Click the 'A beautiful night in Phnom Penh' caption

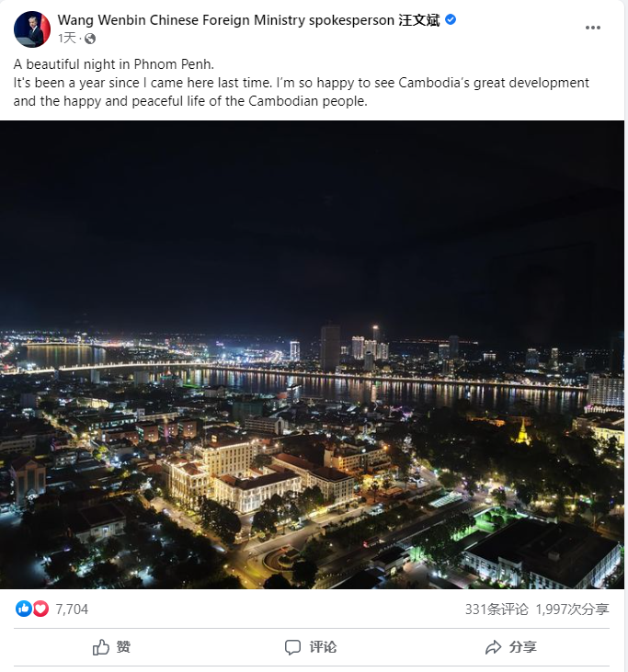coord(114,64)
